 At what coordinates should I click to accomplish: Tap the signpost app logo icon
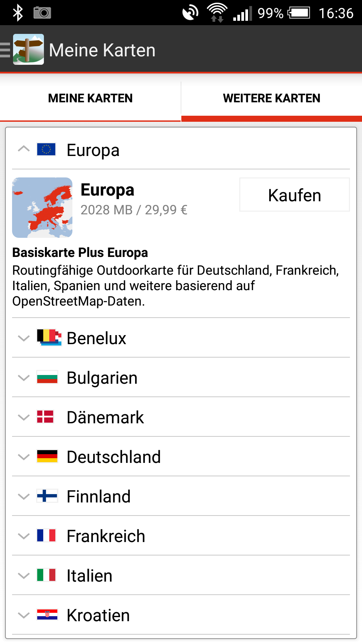[x=28, y=49]
